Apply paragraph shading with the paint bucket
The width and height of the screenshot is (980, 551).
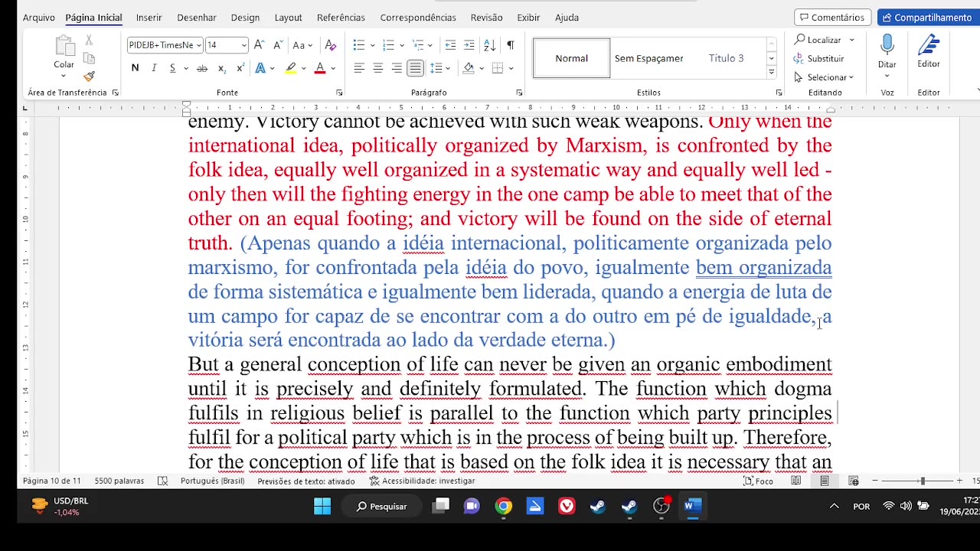pos(469,68)
